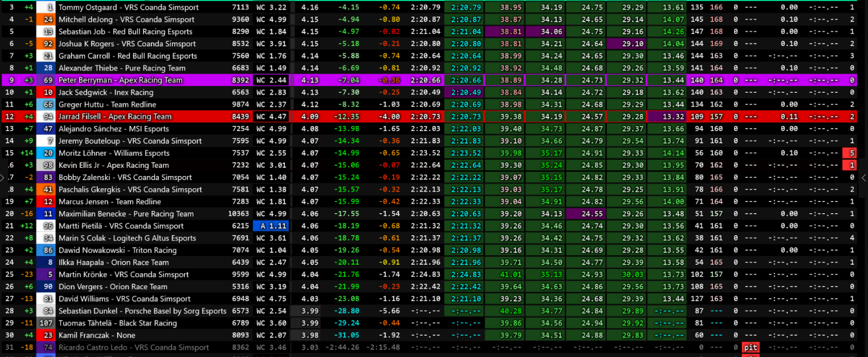Click car number 94 badge for Jarrad Filsell
868x357 pixels.
click(x=48, y=117)
